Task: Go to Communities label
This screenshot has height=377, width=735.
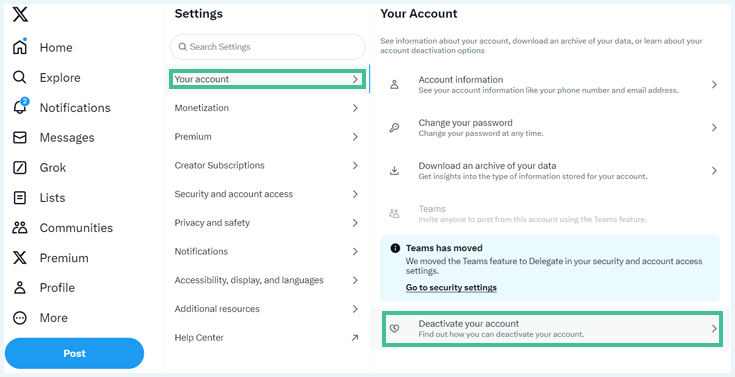Action: coord(76,227)
